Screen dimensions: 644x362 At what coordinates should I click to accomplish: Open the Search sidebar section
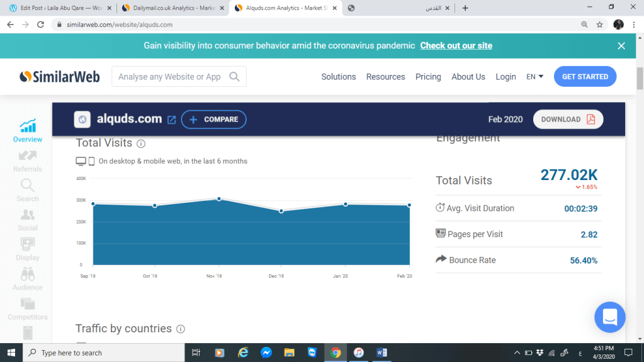(28, 190)
